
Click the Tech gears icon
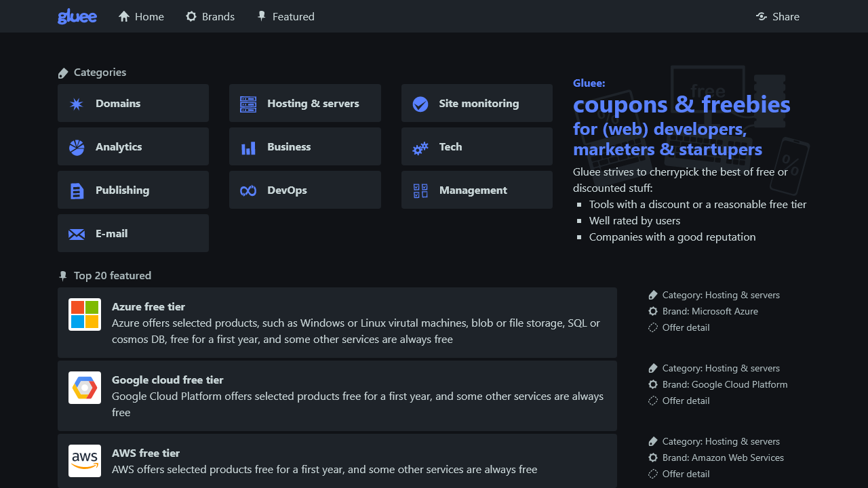[x=420, y=147]
